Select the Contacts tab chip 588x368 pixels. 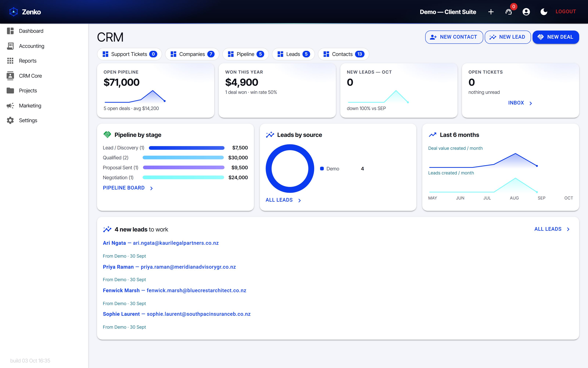point(343,54)
